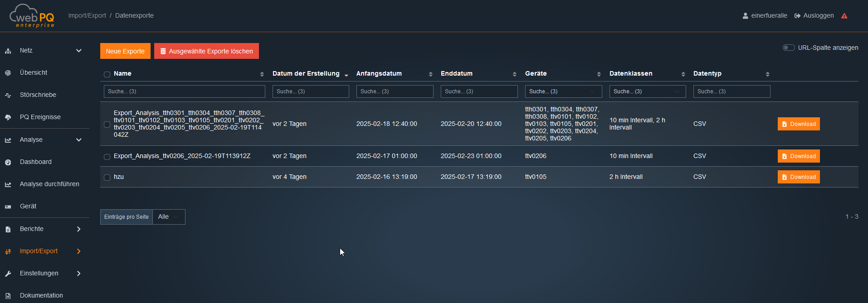Open the Einträge pro Seite dropdown
The width and height of the screenshot is (868, 303).
(x=169, y=217)
